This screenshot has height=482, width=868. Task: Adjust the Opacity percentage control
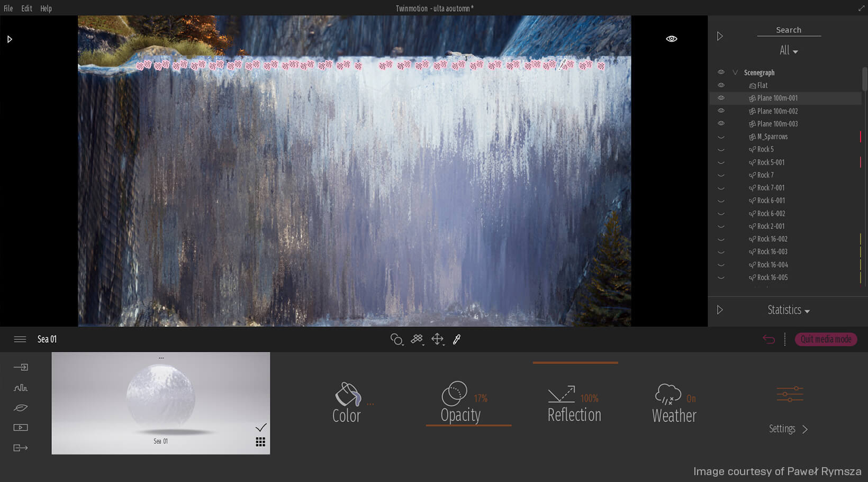click(461, 402)
